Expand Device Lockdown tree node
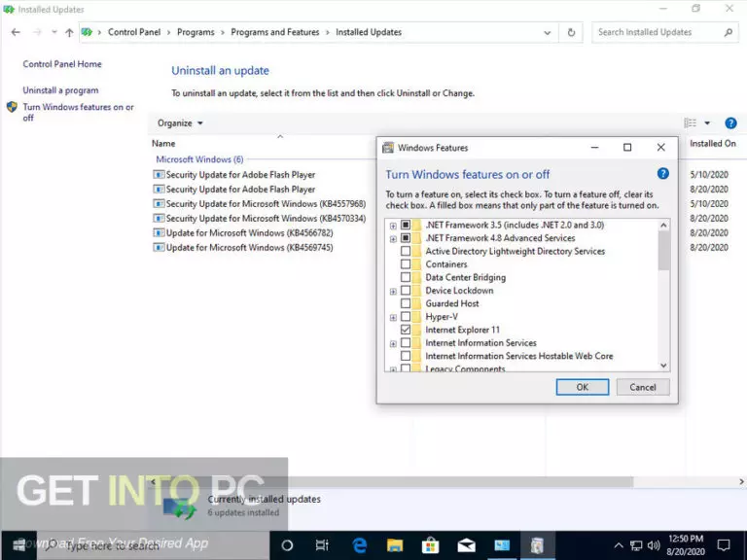The image size is (747, 560). [393, 291]
